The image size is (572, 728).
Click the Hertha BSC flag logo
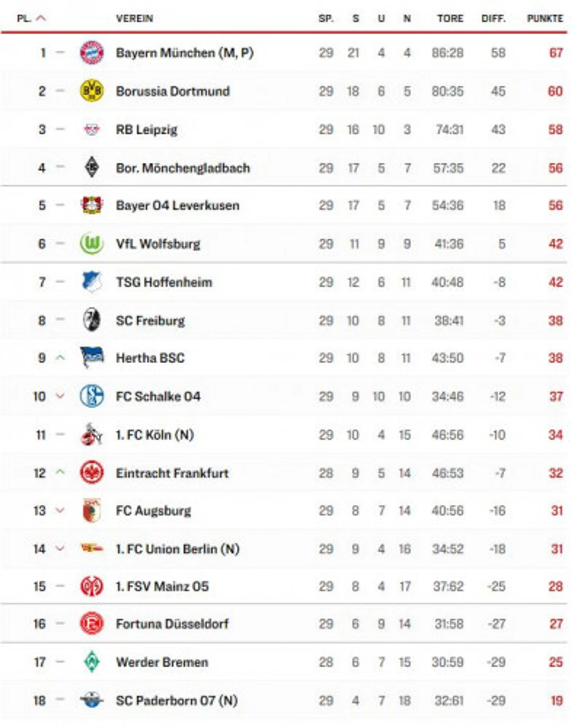[92, 357]
